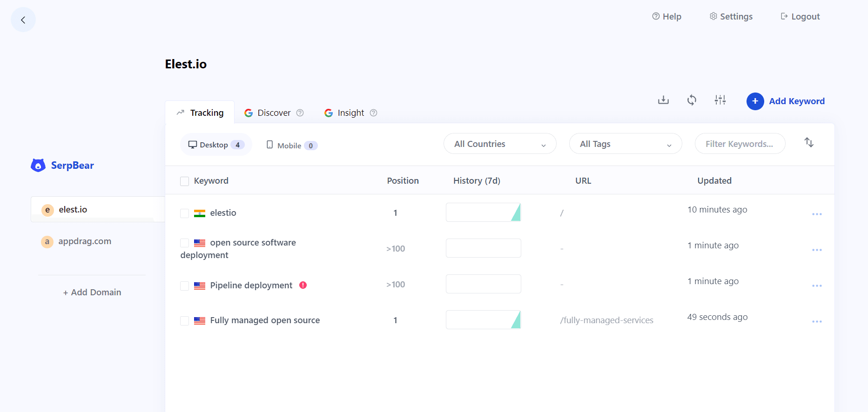Click Logout

click(800, 17)
